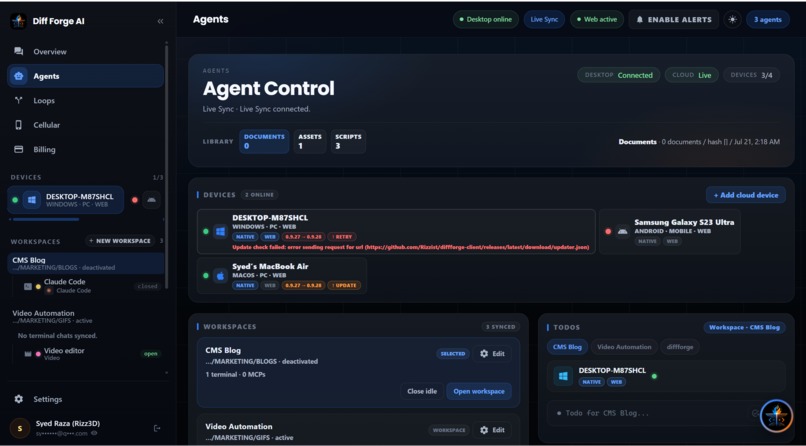Click the Billing card icon

click(x=19, y=150)
